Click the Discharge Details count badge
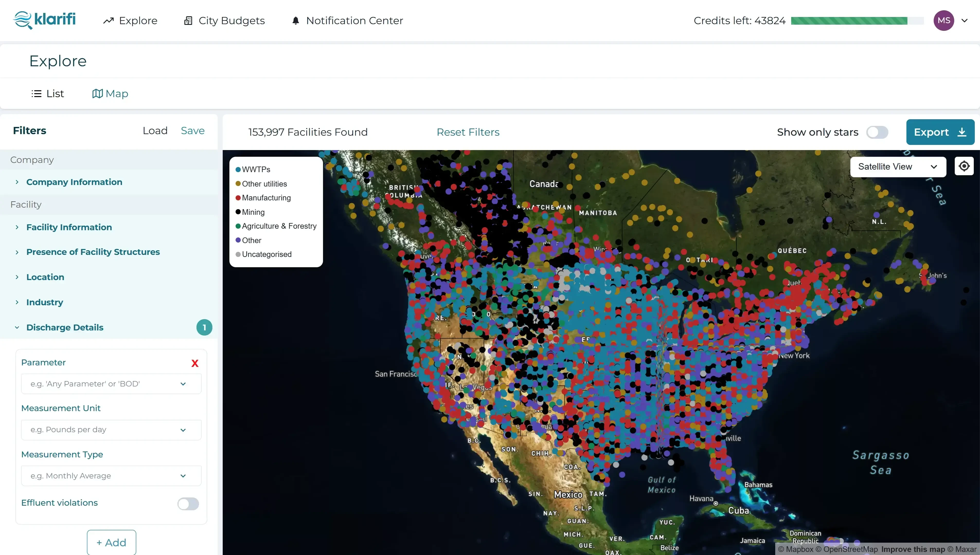This screenshot has height=555, width=980. point(204,327)
